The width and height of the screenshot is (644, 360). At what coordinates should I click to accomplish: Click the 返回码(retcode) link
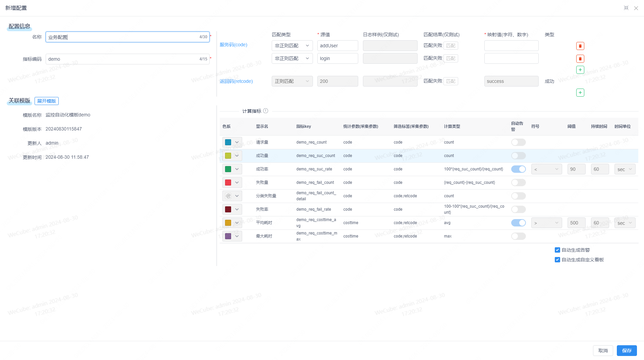tap(236, 81)
